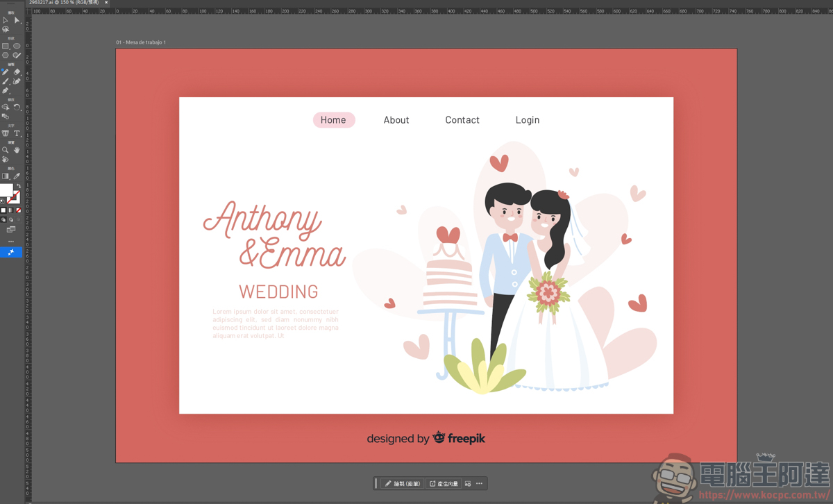Select the Hand pan tool
Viewport: 833px width, 504px height.
[x=17, y=150]
